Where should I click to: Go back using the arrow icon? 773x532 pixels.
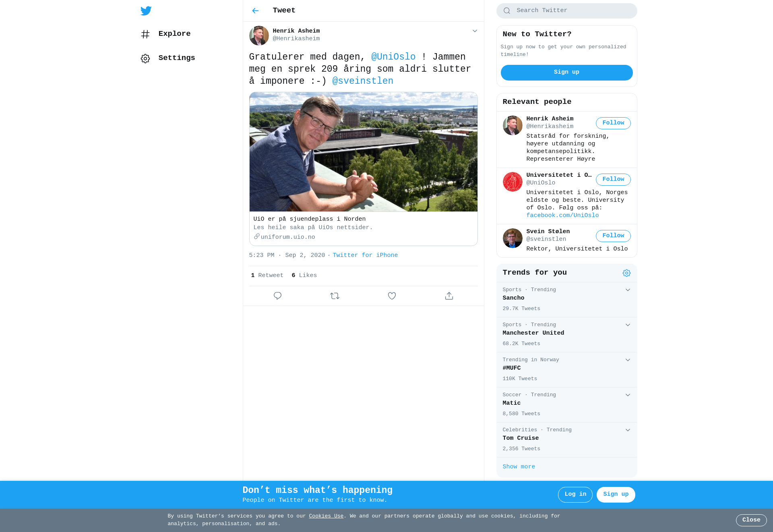pos(255,11)
